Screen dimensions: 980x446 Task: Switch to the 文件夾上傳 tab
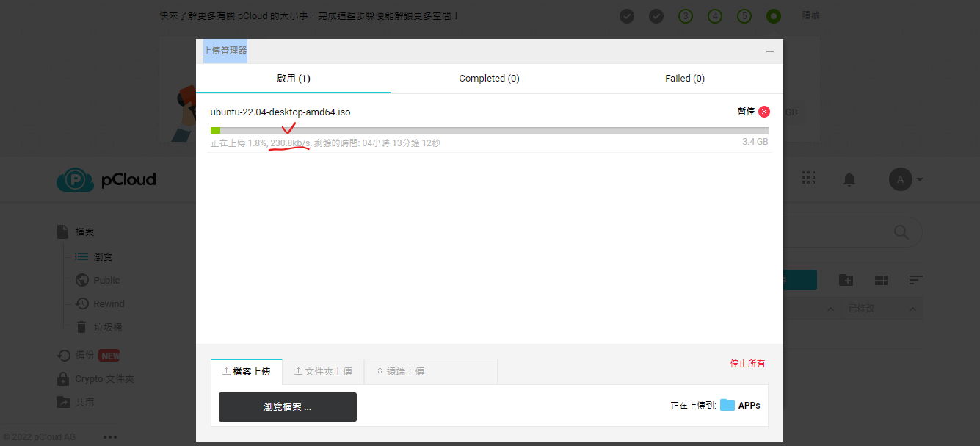[x=323, y=371]
